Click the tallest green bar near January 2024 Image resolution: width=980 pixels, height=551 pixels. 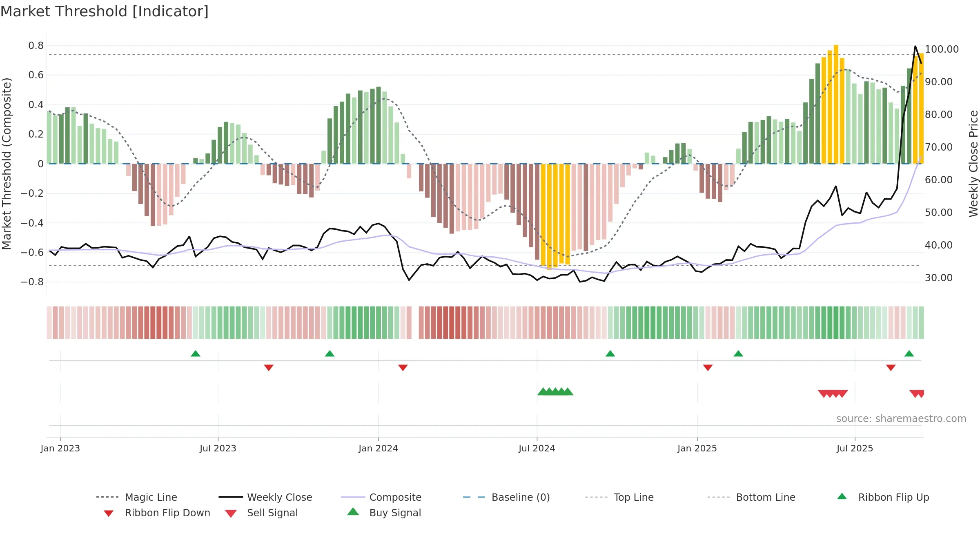pyautogui.click(x=379, y=125)
